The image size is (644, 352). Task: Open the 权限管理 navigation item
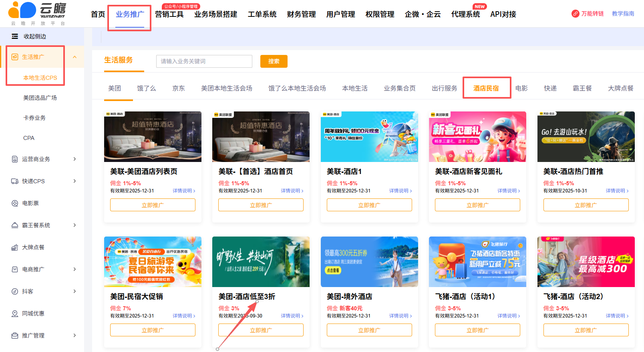point(380,14)
